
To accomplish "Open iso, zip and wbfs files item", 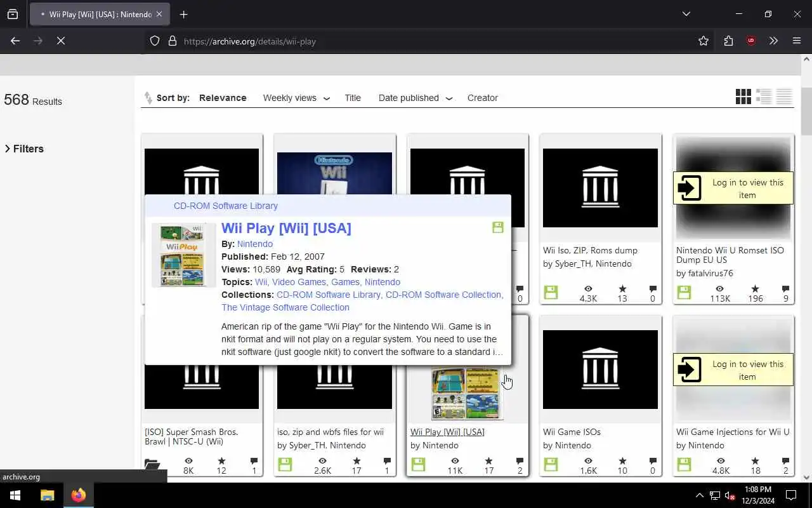I will [x=331, y=432].
